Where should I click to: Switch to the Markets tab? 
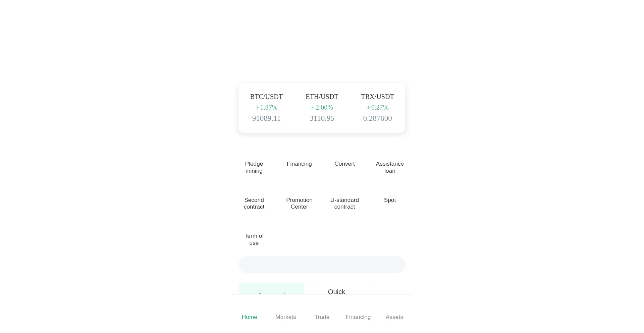[285, 317]
